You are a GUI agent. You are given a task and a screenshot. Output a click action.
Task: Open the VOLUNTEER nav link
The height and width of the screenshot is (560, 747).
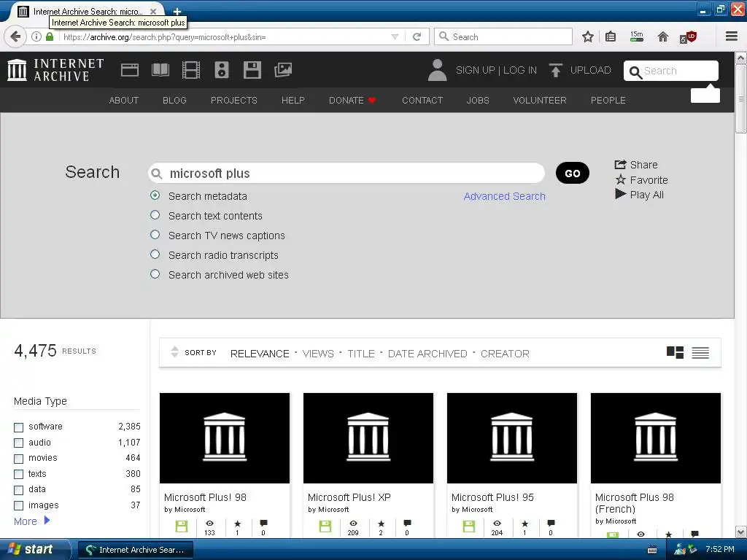(x=540, y=101)
